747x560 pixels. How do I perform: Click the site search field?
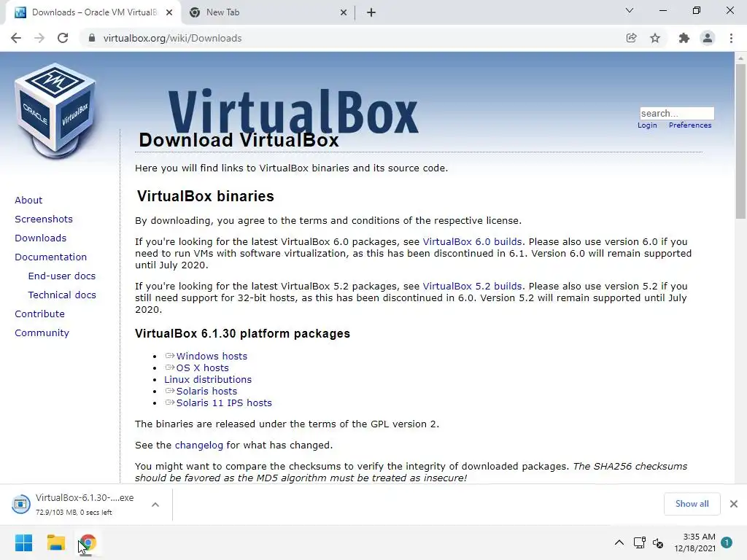coord(677,113)
